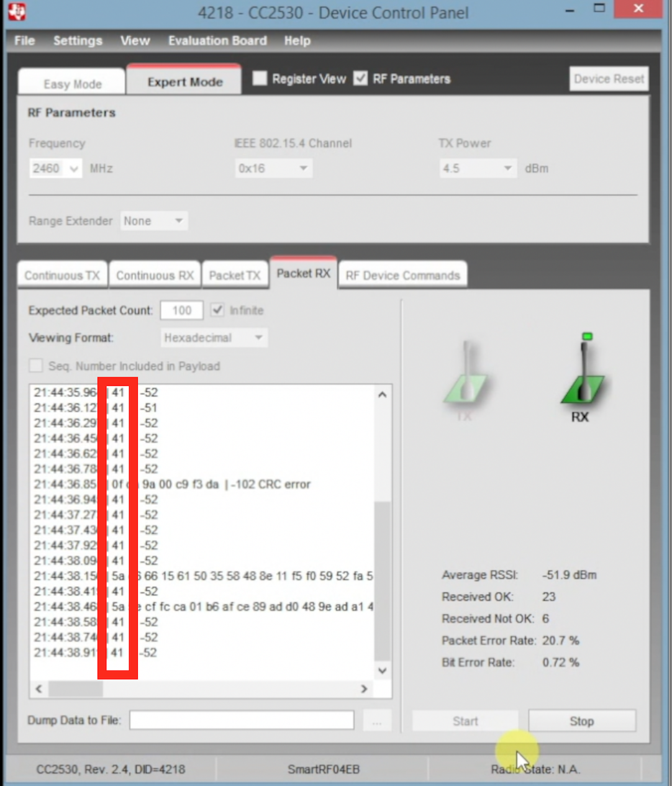Image resolution: width=672 pixels, height=786 pixels.
Task: Click the browse ellipsis button
Action: coord(376,721)
